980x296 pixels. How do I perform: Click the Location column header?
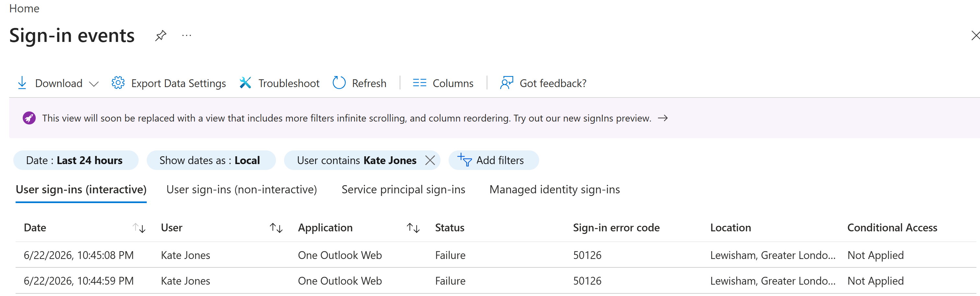pyautogui.click(x=730, y=228)
